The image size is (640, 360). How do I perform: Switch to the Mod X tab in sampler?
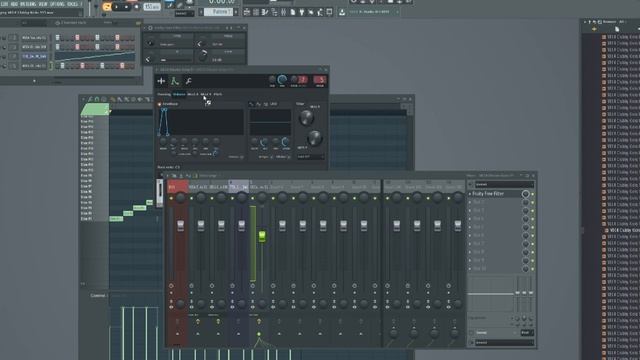point(193,94)
